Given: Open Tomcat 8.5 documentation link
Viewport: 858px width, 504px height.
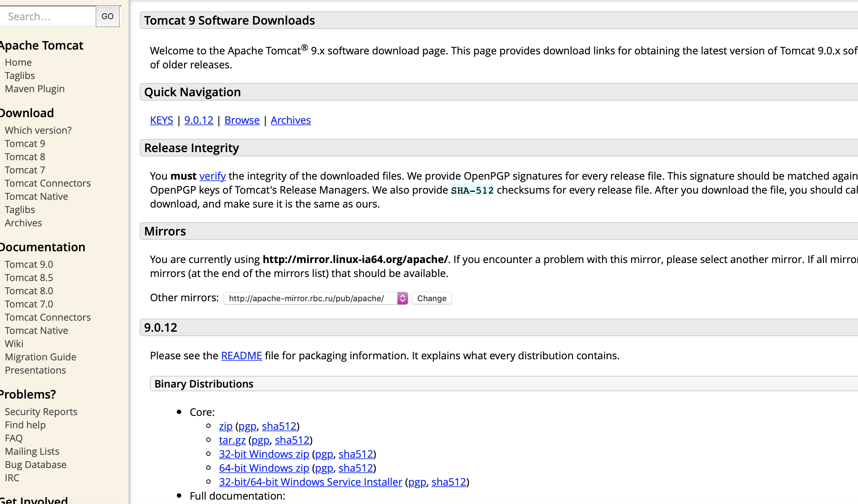Looking at the screenshot, I should (29, 278).
